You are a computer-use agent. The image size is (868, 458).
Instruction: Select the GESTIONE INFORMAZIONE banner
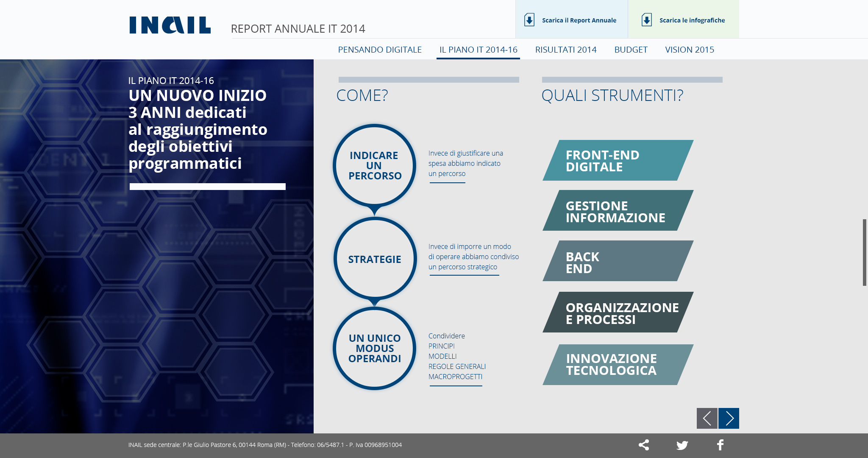(x=618, y=210)
